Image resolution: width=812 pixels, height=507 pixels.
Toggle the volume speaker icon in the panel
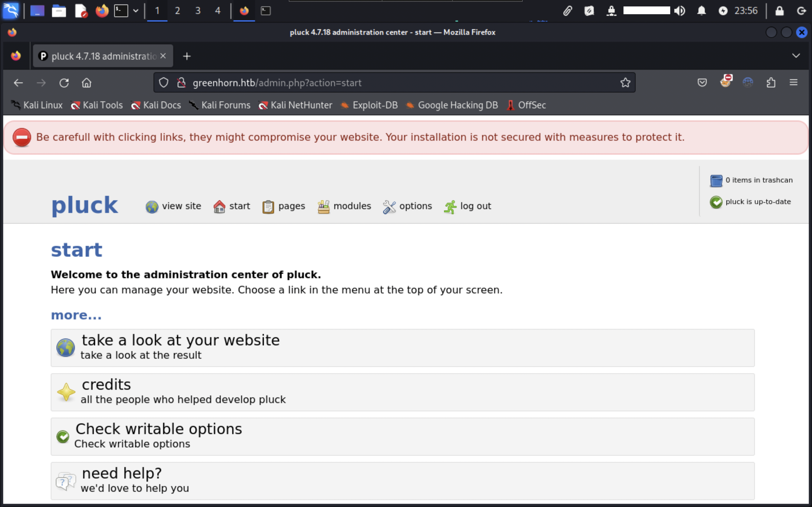click(x=679, y=11)
